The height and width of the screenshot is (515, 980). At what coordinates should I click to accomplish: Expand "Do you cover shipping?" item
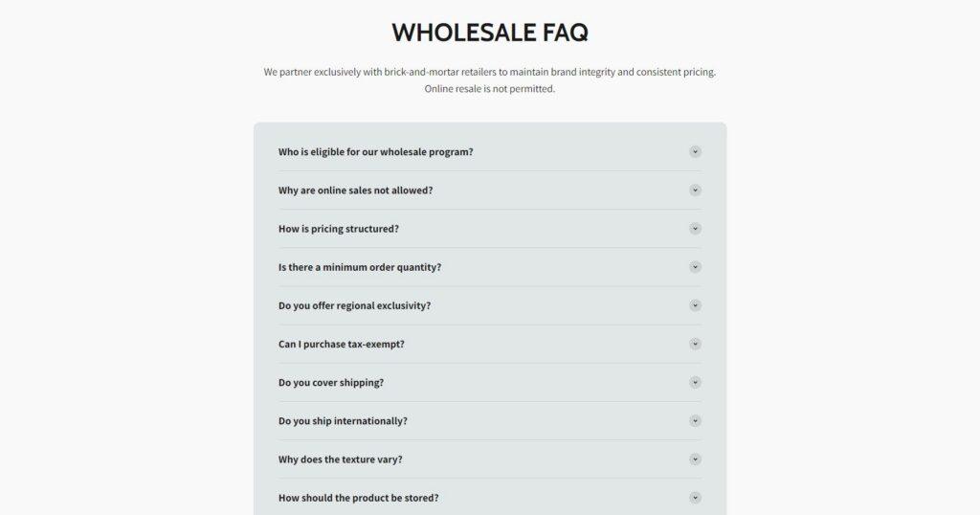[330, 382]
